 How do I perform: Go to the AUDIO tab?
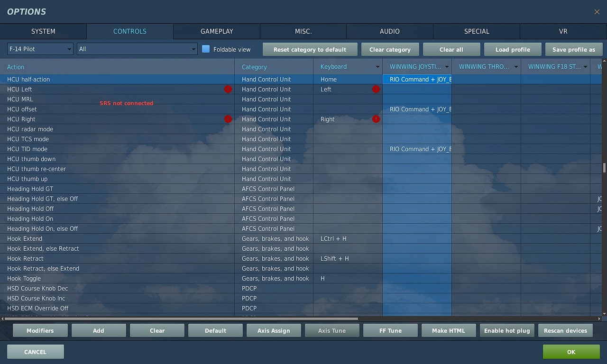(x=390, y=31)
